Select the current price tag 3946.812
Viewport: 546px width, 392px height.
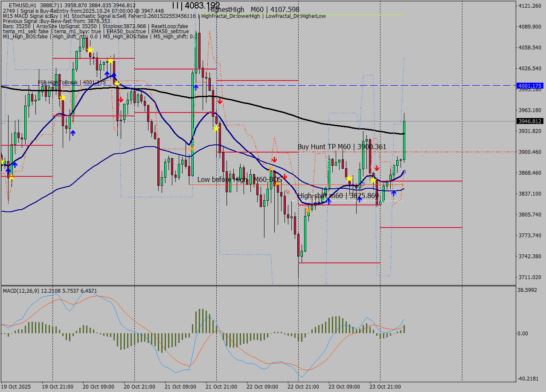[530, 121]
